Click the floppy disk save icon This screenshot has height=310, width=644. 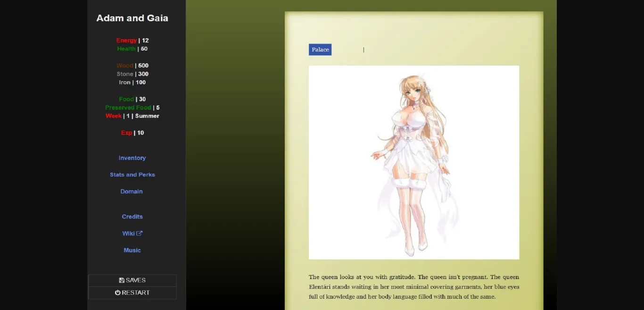click(x=121, y=280)
